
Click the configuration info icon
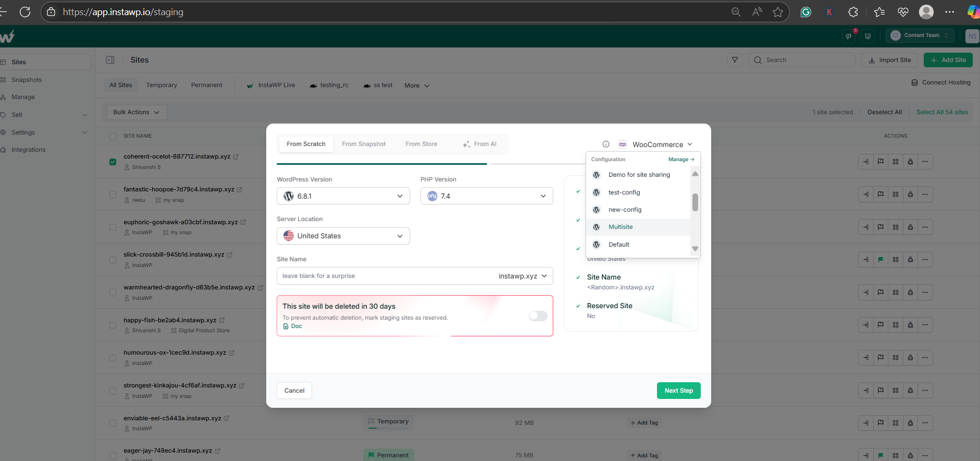606,144
